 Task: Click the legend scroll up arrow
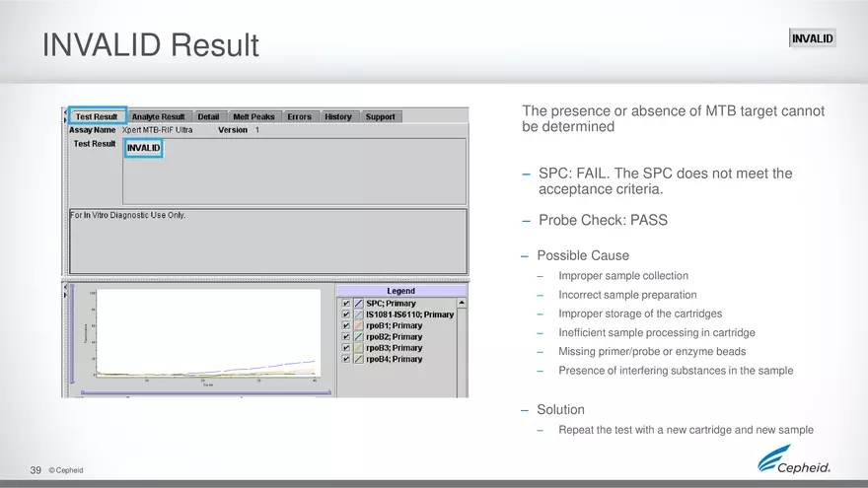pos(462,303)
